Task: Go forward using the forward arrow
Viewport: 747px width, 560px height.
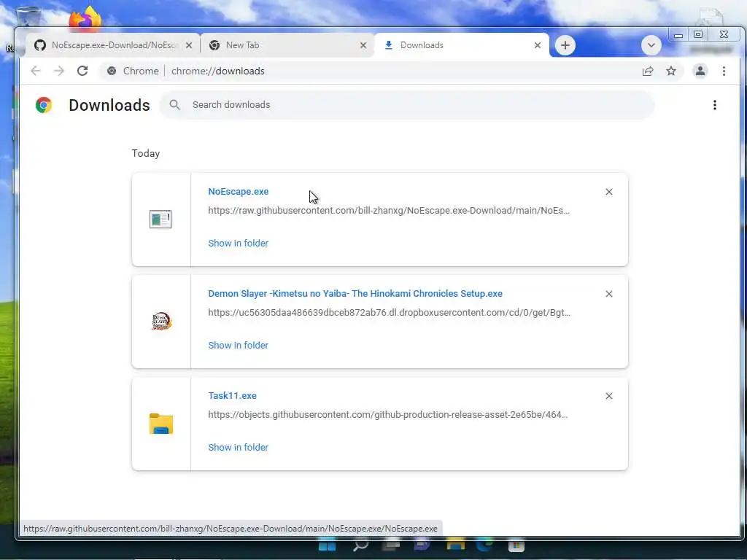Action: 59,71
